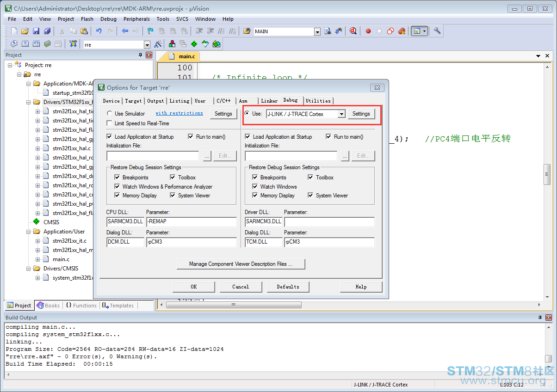557x392 pixels.
Task: Open Manage Run-Time Environment green diamond icon
Action: pos(194,44)
